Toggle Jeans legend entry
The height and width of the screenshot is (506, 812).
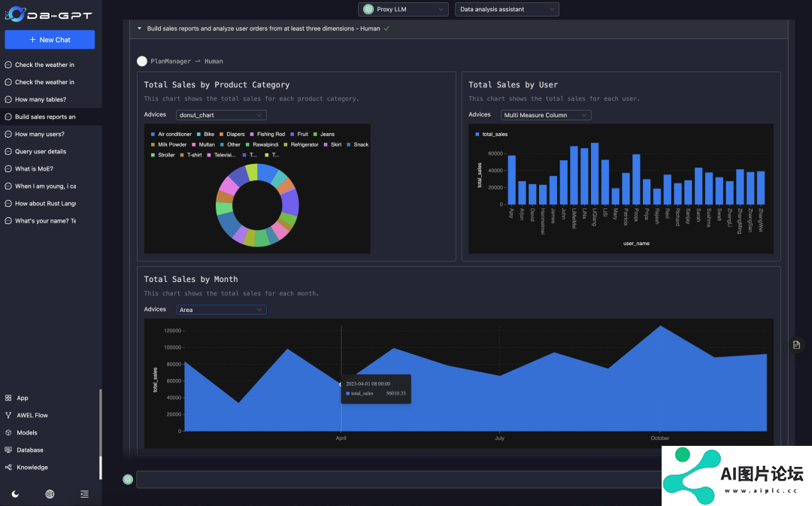pyautogui.click(x=323, y=134)
